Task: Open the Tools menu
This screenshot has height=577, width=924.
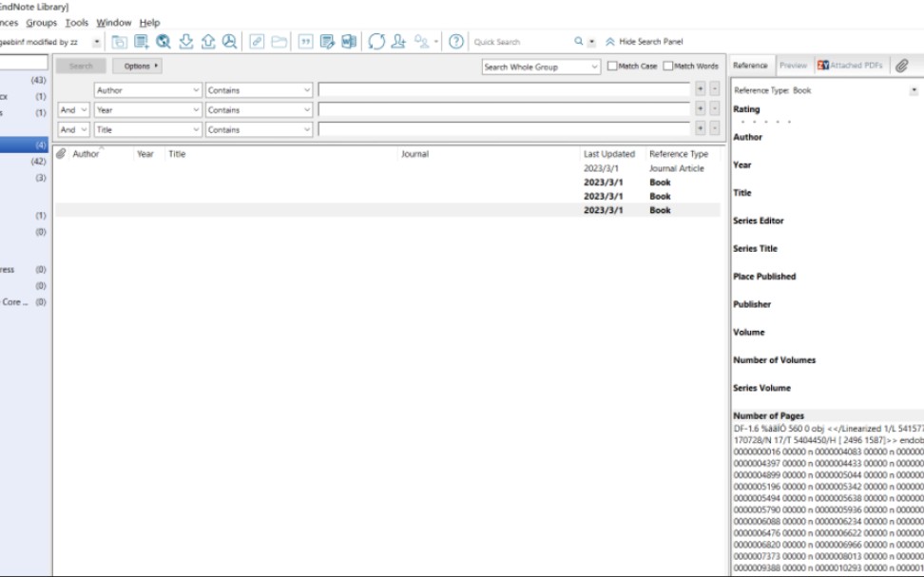Action: pos(76,22)
